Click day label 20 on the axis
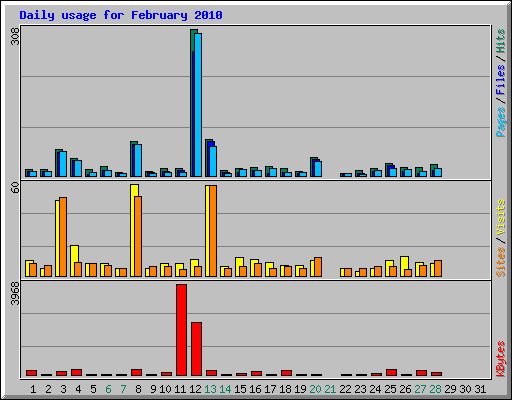512x400 pixels. click(315, 389)
